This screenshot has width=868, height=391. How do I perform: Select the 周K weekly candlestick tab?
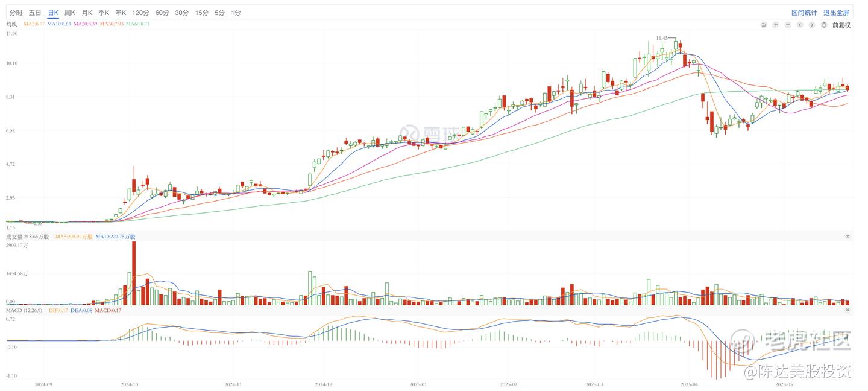(70, 13)
